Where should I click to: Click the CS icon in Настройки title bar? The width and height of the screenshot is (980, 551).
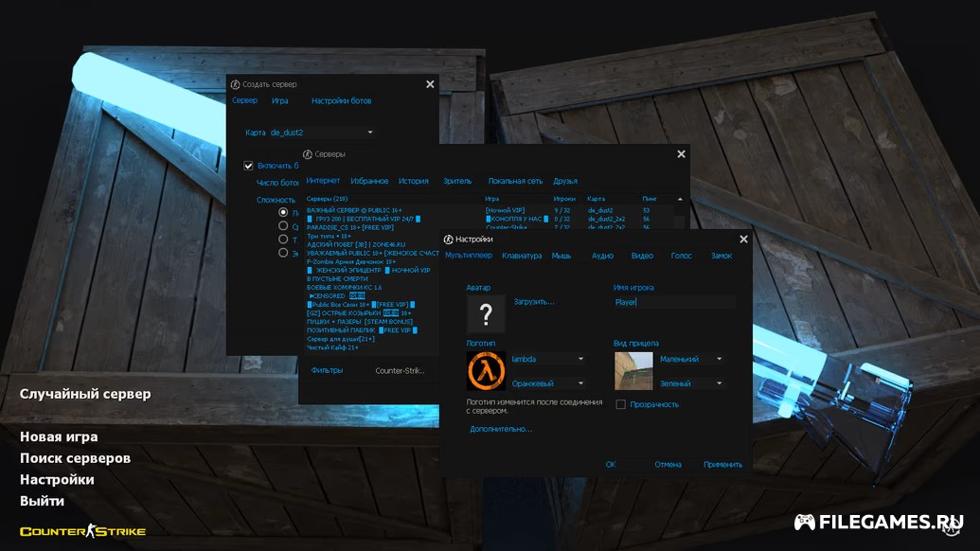point(448,240)
